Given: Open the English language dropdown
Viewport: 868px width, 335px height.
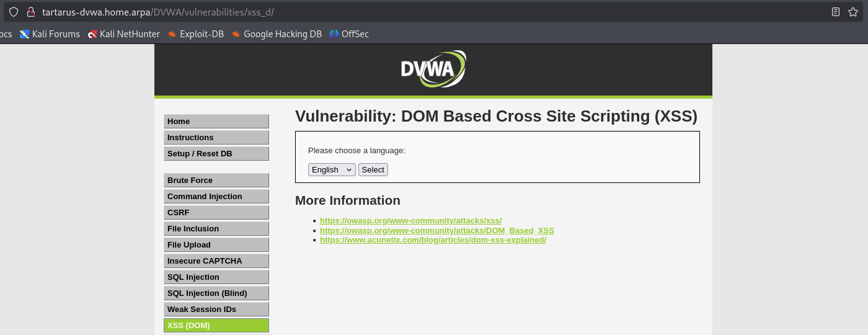Looking at the screenshot, I should click(332, 169).
